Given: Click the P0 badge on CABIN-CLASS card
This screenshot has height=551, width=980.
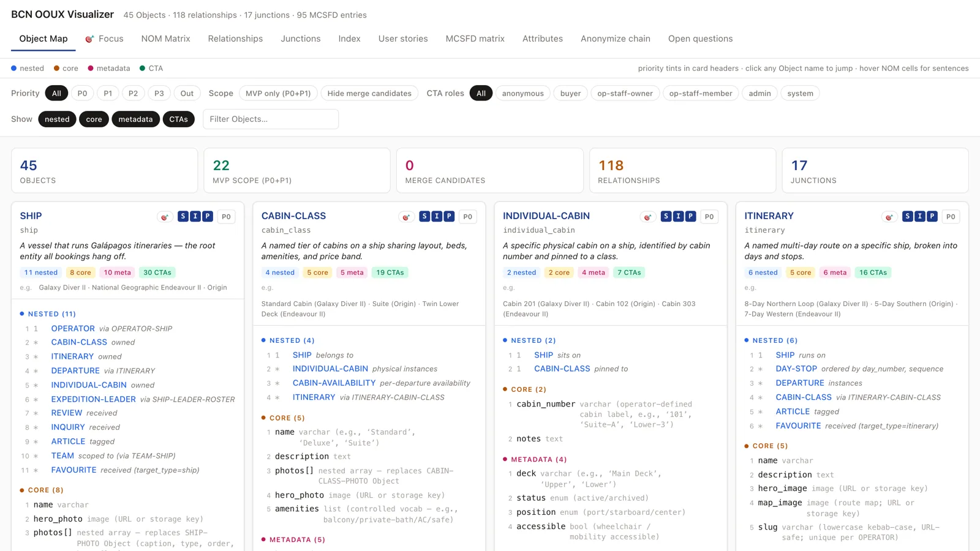Looking at the screenshot, I should click(468, 217).
